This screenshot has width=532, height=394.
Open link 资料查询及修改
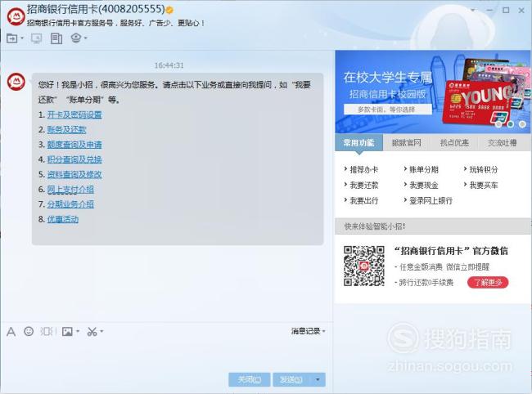pyautogui.click(x=74, y=174)
